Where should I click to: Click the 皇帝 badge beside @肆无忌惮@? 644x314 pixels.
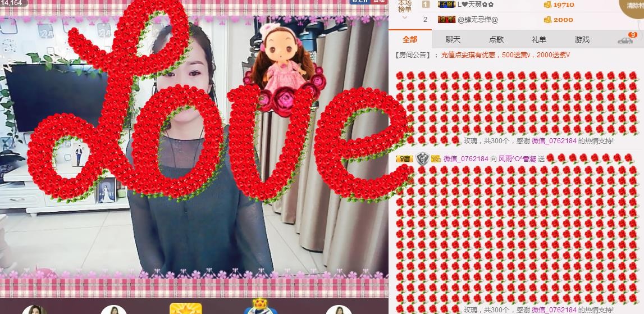(x=447, y=19)
